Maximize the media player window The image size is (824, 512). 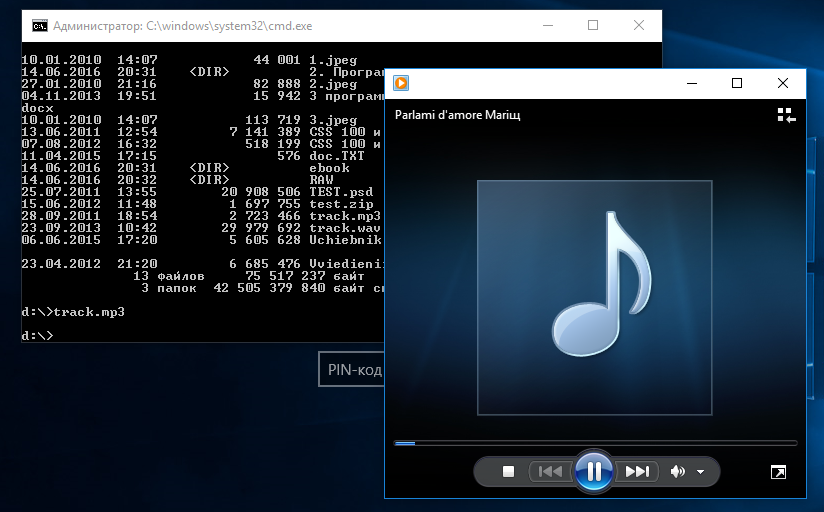tap(737, 83)
